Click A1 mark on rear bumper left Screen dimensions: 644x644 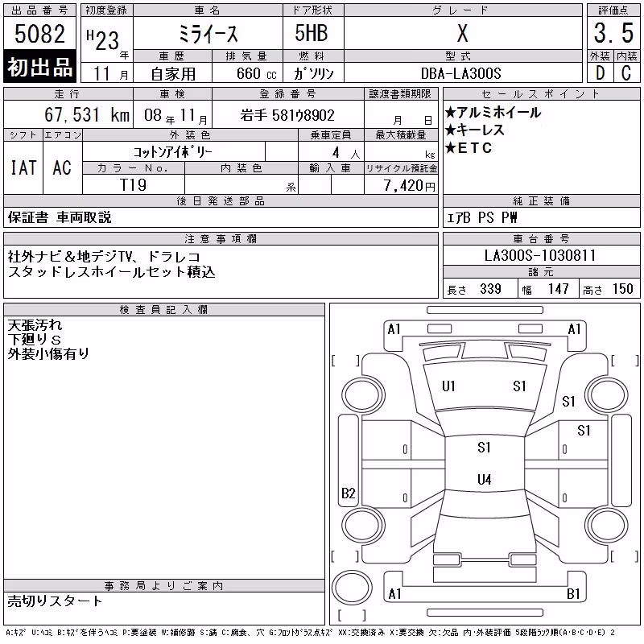pyautogui.click(x=394, y=594)
